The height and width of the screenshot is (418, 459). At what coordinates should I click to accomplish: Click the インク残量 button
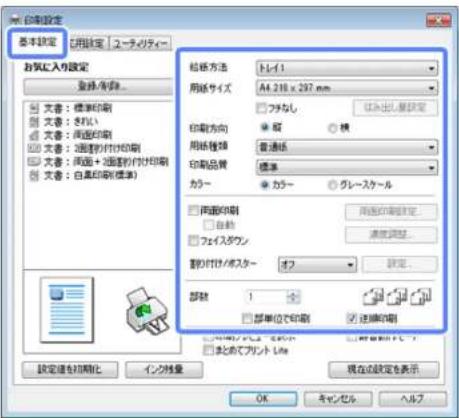point(164,370)
